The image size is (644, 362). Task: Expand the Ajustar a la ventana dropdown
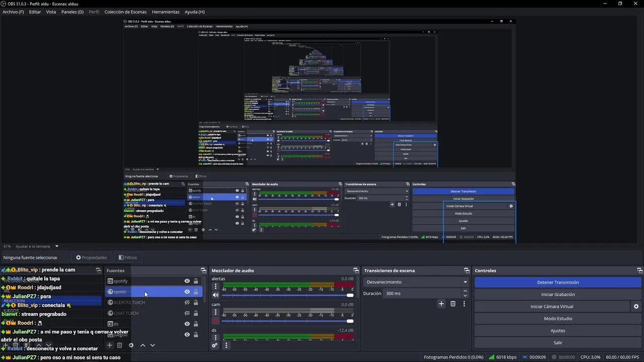[x=57, y=246]
